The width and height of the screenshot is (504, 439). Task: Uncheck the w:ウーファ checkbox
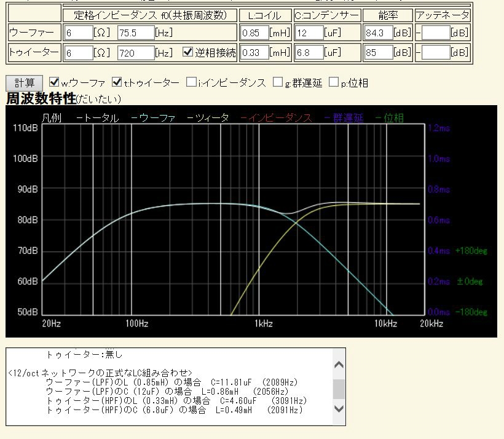tap(54, 82)
